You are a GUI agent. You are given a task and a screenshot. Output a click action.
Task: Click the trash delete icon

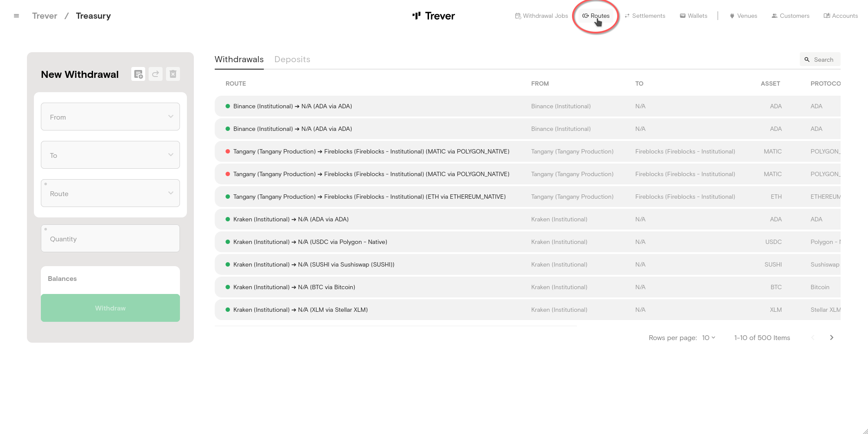click(x=173, y=74)
